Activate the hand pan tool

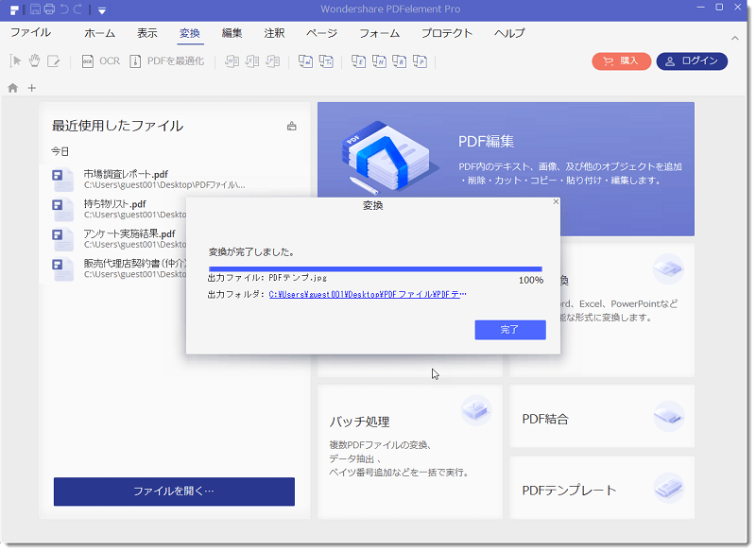(34, 61)
